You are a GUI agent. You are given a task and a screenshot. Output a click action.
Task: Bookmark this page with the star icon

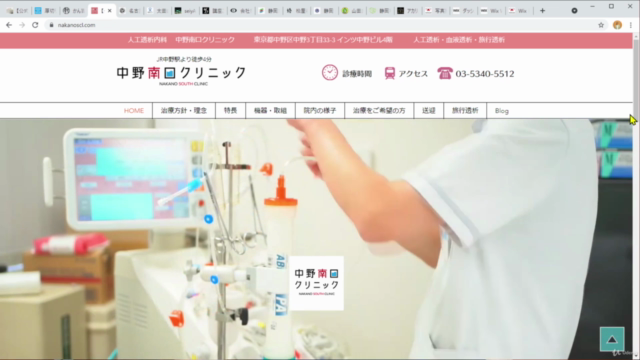[601, 25]
